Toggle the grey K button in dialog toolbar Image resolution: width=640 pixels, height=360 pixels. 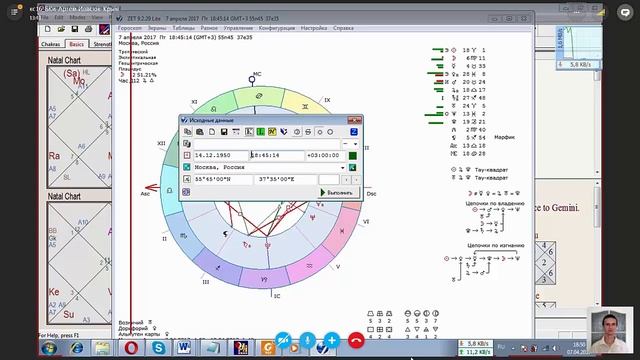[249, 132]
